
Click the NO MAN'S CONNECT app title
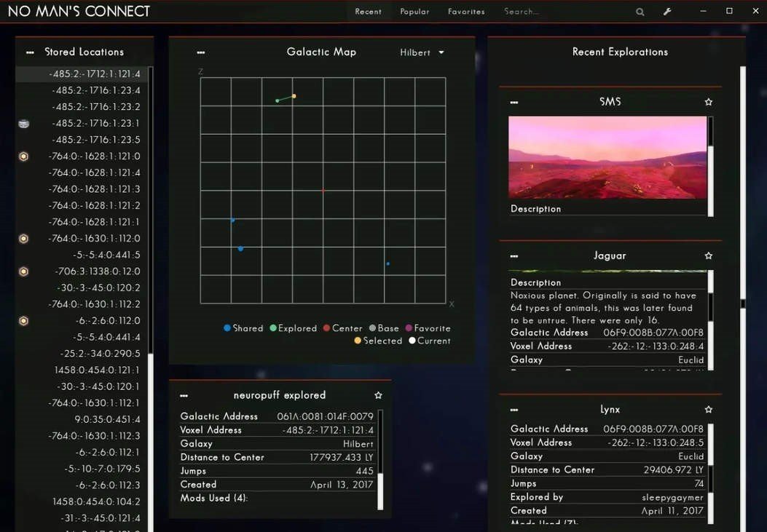coord(79,11)
